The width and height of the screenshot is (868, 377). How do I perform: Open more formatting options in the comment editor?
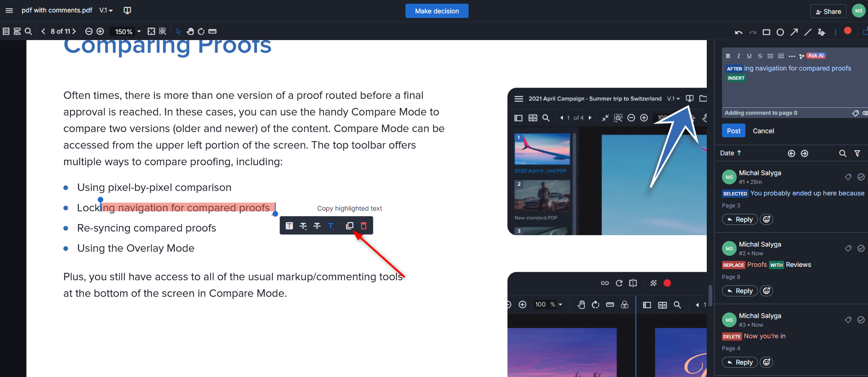click(792, 56)
